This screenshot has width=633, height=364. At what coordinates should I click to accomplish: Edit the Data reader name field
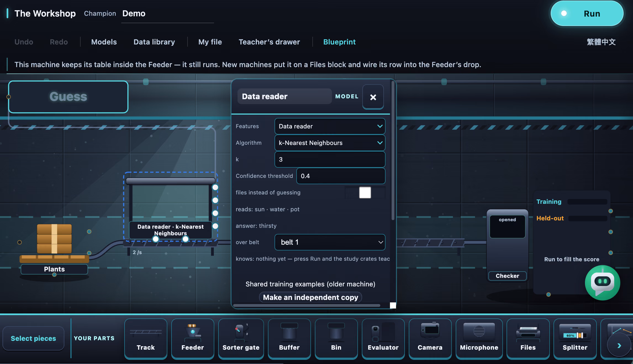[x=284, y=96]
